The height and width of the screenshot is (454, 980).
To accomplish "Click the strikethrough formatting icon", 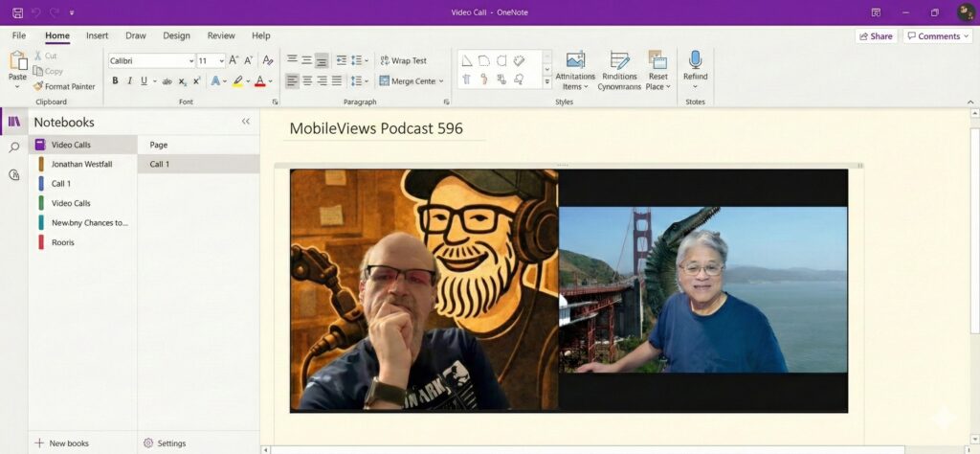I will tap(168, 81).
